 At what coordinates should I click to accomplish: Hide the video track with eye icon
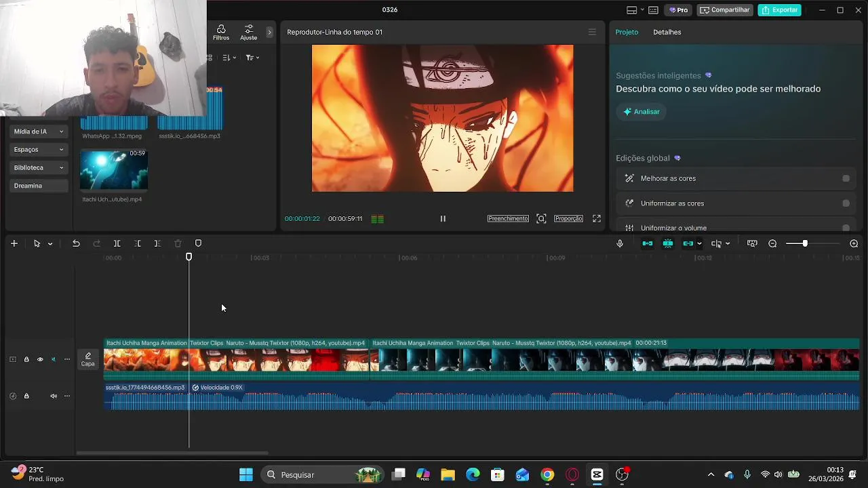click(40, 359)
